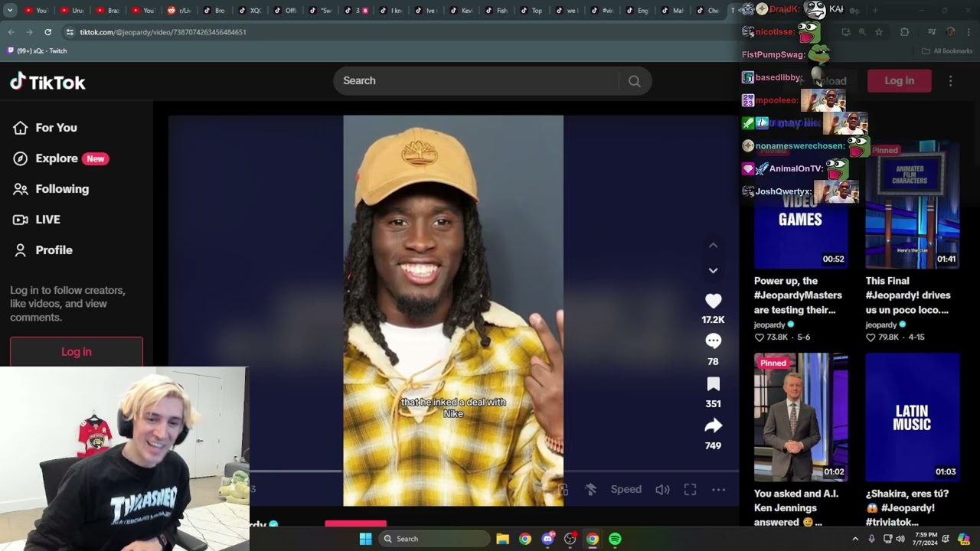The height and width of the screenshot is (551, 980).
Task: Open the Profile page
Action: [43, 250]
